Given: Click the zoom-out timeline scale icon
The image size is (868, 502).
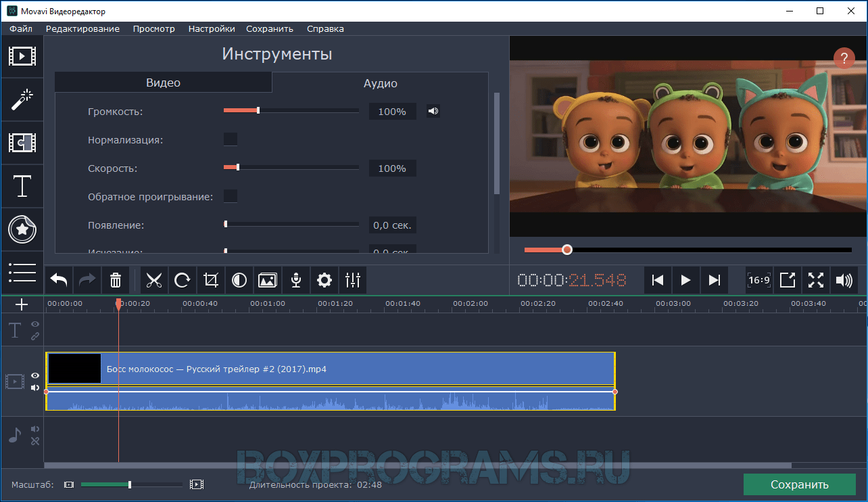Looking at the screenshot, I should coord(68,484).
